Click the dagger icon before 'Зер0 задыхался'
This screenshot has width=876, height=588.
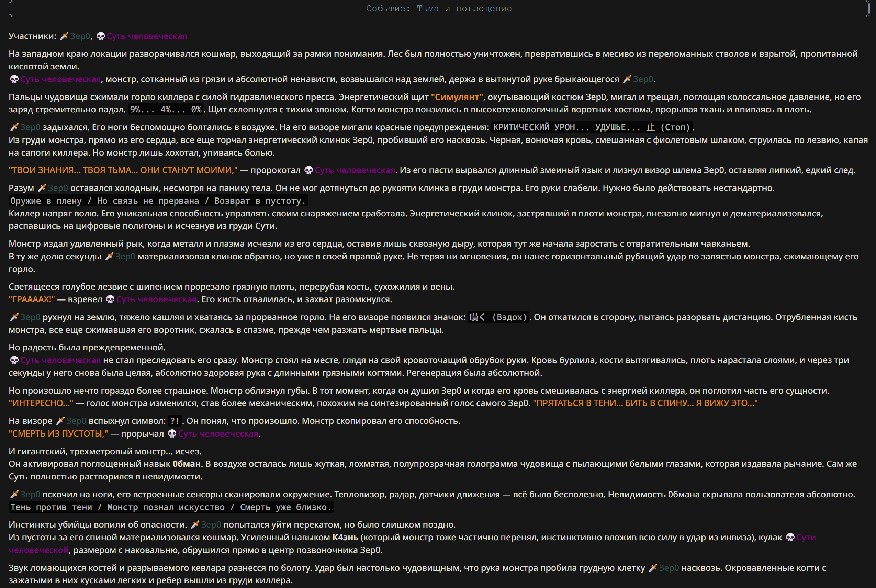14,127
